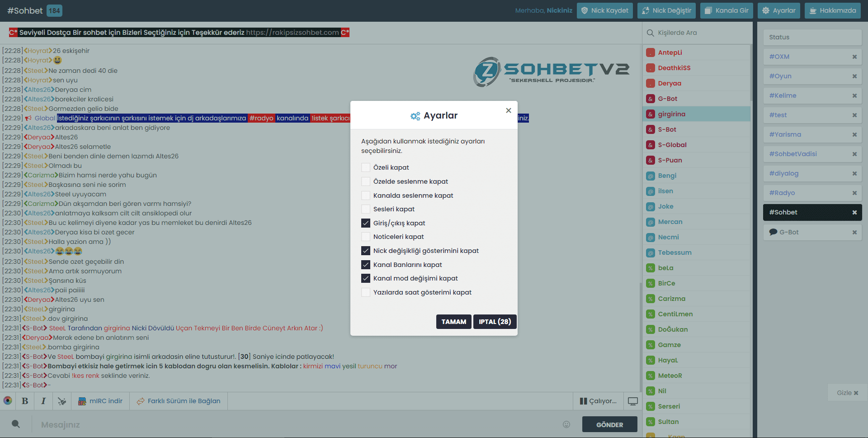Click the monitor screen icon
Screen dimensions: 868x438
[633, 401]
